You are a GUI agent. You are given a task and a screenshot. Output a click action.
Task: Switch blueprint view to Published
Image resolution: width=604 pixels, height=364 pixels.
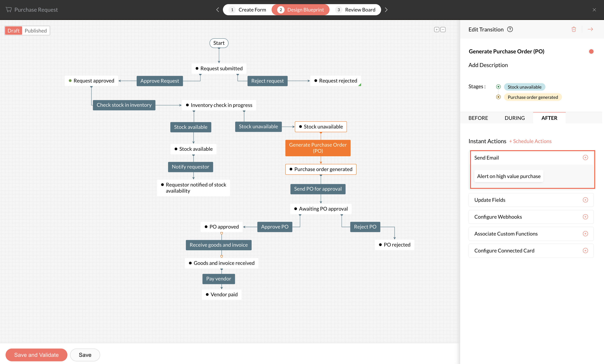(x=36, y=31)
